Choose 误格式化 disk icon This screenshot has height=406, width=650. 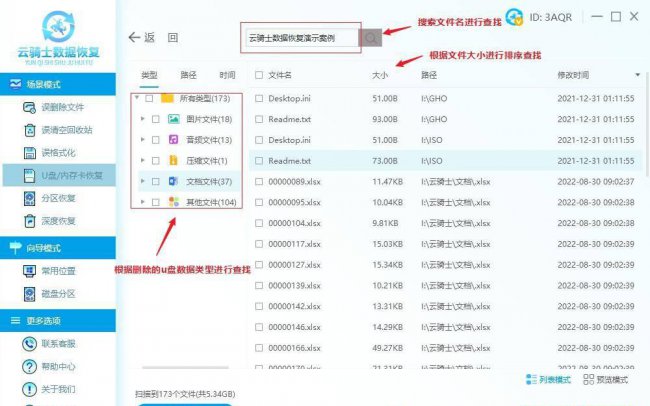click(x=29, y=153)
